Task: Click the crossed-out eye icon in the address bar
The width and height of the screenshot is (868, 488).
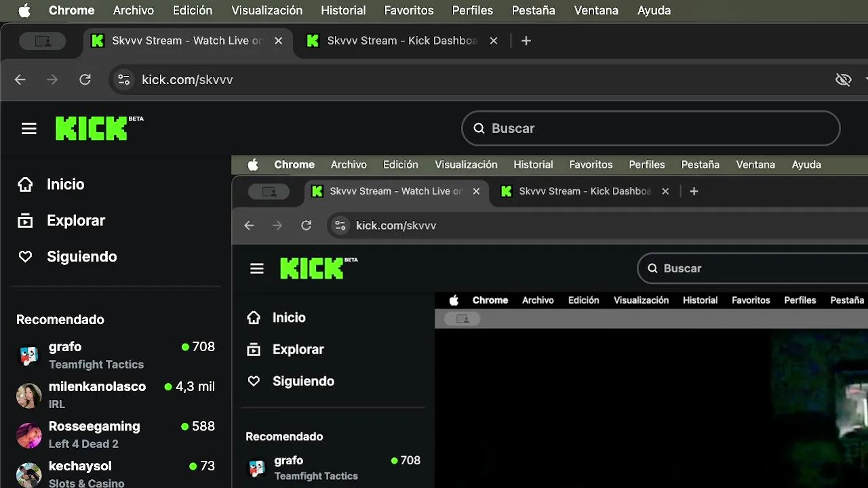Action: coord(843,79)
